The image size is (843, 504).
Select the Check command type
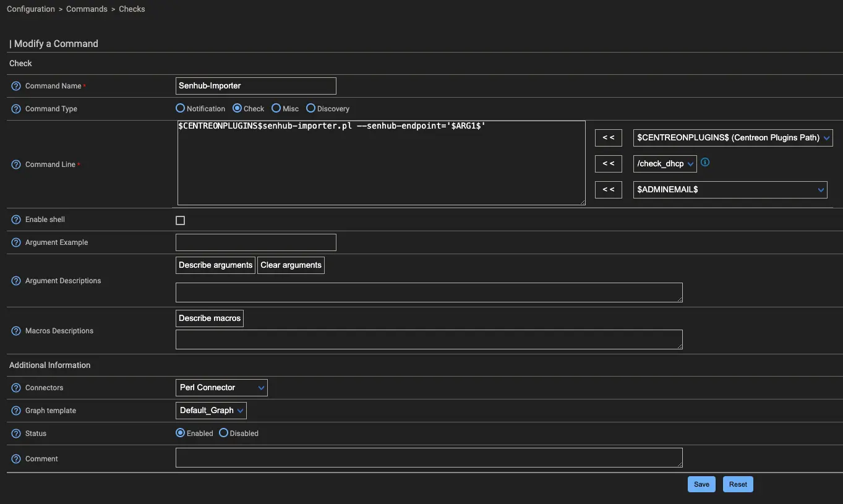point(237,108)
